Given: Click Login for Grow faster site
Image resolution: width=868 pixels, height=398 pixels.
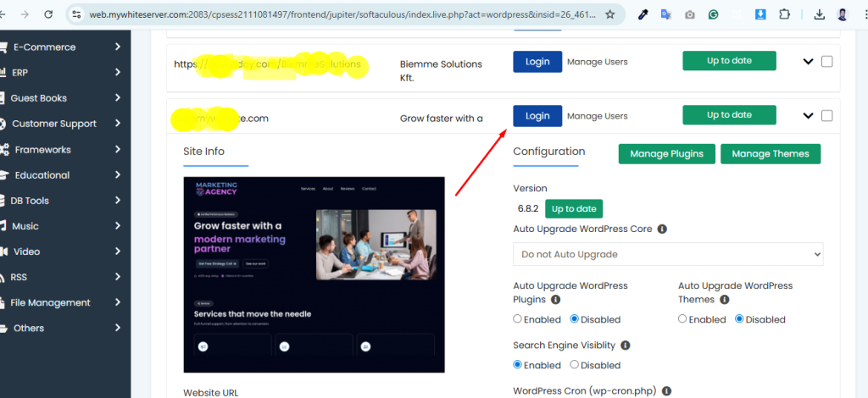Looking at the screenshot, I should [x=537, y=116].
